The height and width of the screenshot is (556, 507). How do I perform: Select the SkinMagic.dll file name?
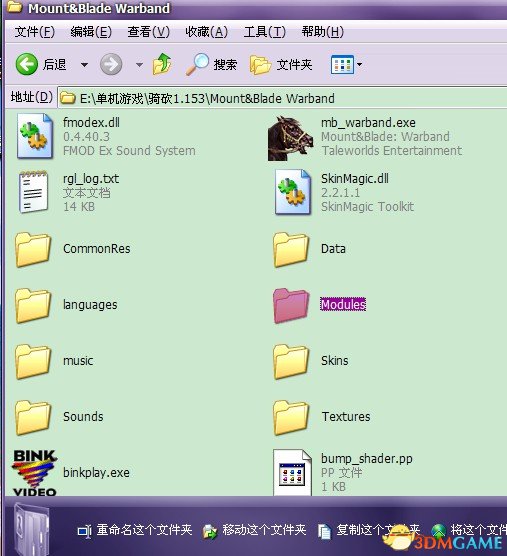(x=355, y=178)
